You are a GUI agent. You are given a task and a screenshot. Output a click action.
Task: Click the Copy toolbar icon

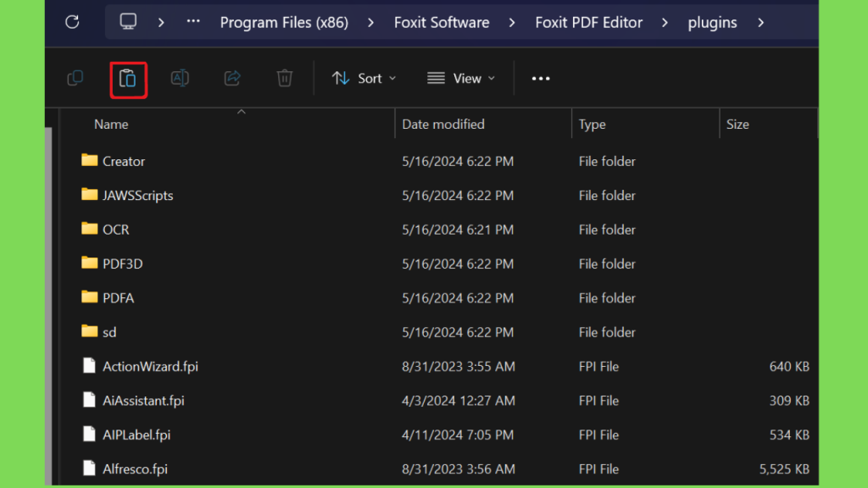pos(75,78)
